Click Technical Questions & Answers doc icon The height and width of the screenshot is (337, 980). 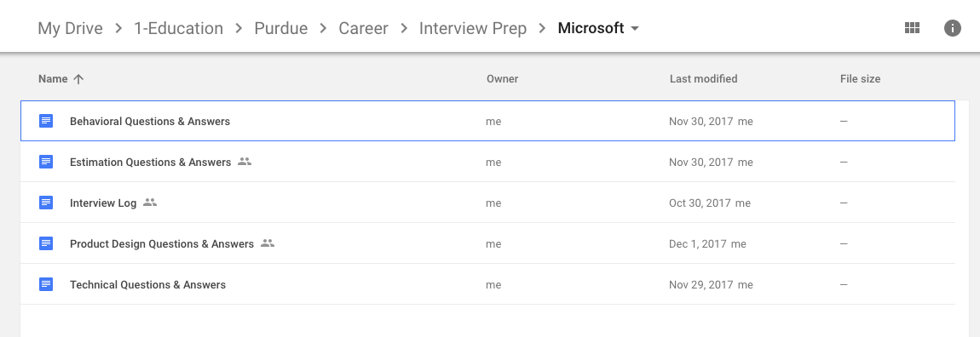pos(46,284)
